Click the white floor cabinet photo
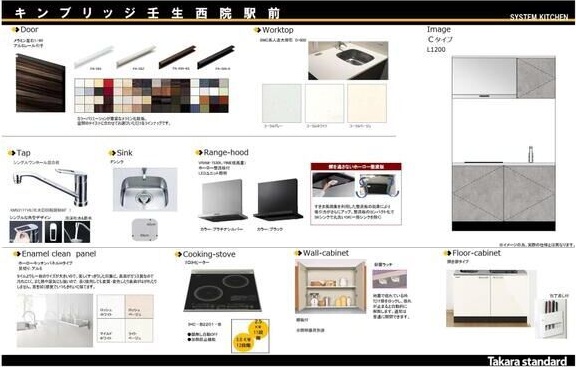The image size is (576, 367). (x=490, y=299)
